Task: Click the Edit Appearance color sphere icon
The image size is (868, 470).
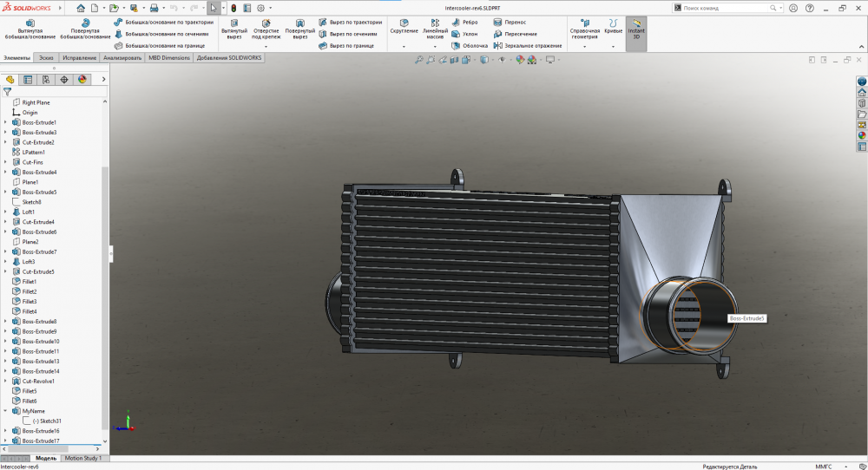Action: click(x=521, y=60)
